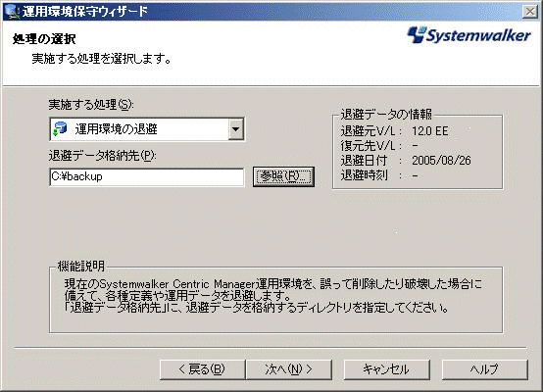Viewport: 543px width, 392px height.
Task: Go back with the 戻る(B) button
Action: pos(203,369)
